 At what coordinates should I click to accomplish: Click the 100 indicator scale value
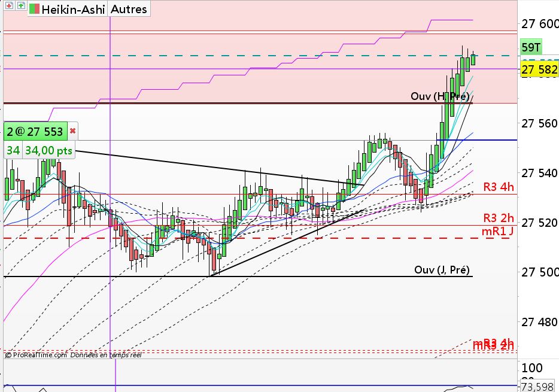(x=532, y=368)
